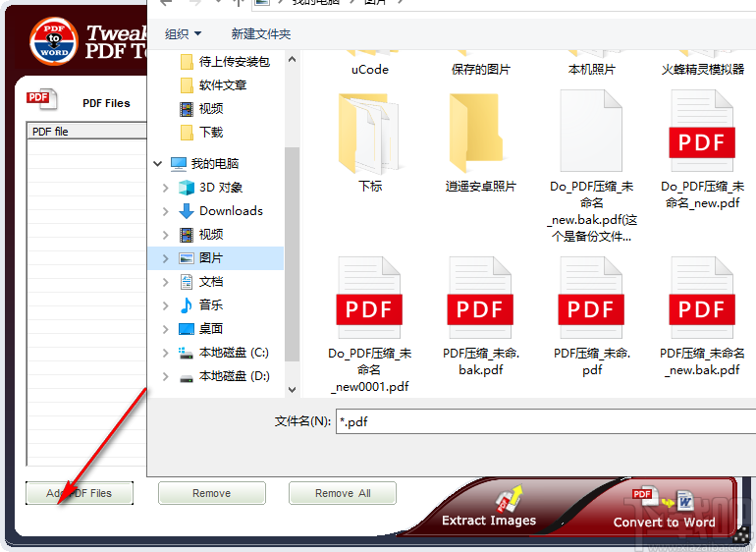Expand the 音乐 node
The width and height of the screenshot is (756, 552).
pos(165,304)
